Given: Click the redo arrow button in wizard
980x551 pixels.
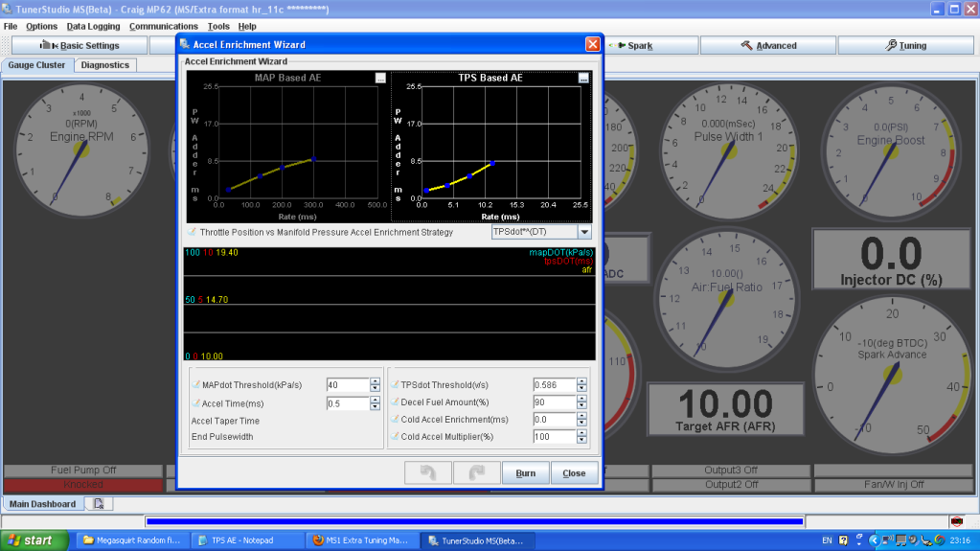Looking at the screenshot, I should click(477, 472).
